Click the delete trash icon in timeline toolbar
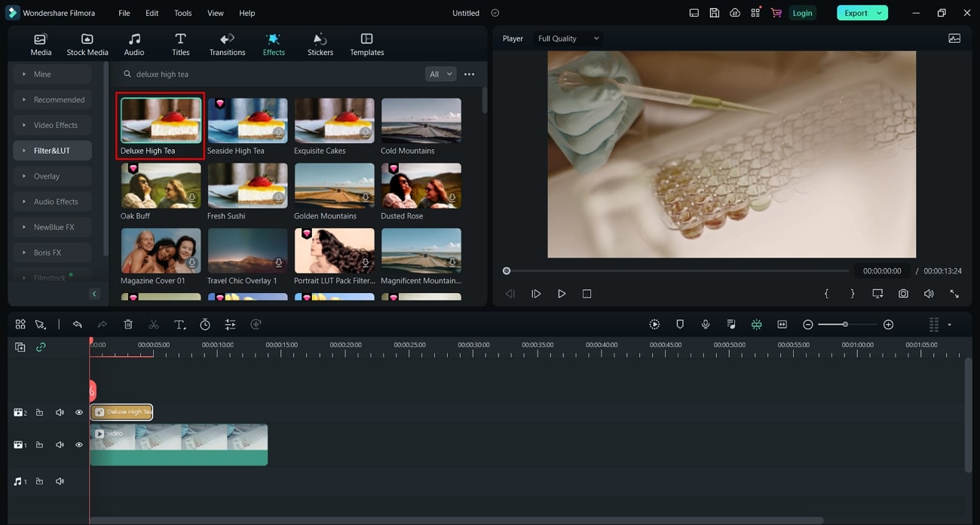The width and height of the screenshot is (980, 525). pyautogui.click(x=128, y=325)
